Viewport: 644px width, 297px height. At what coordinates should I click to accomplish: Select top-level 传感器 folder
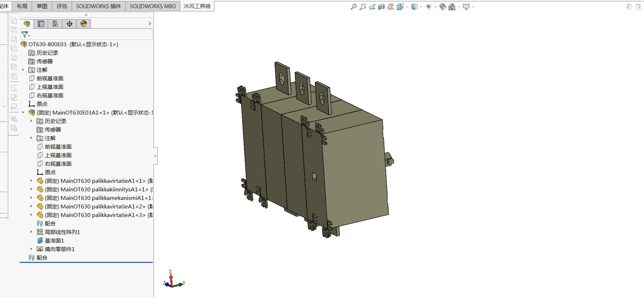41,61
